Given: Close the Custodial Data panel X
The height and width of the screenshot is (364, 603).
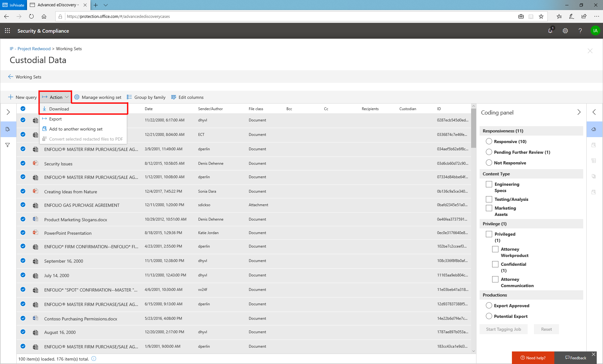Looking at the screenshot, I should (590, 51).
